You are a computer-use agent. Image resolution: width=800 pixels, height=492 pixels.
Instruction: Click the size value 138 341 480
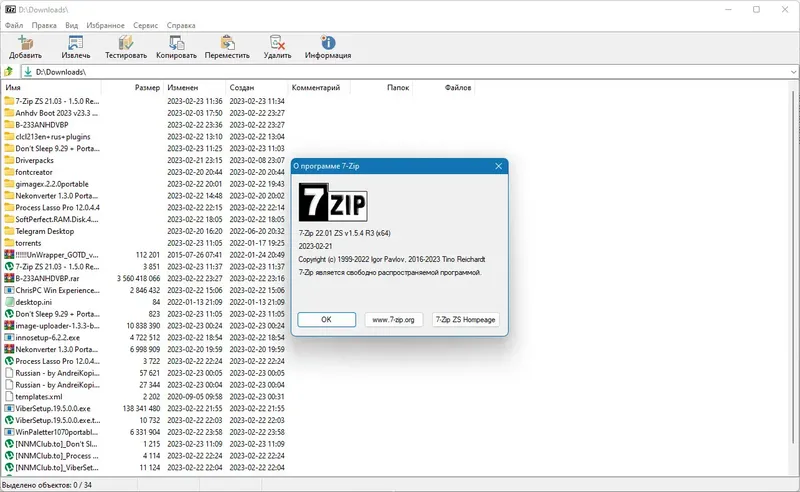141,408
